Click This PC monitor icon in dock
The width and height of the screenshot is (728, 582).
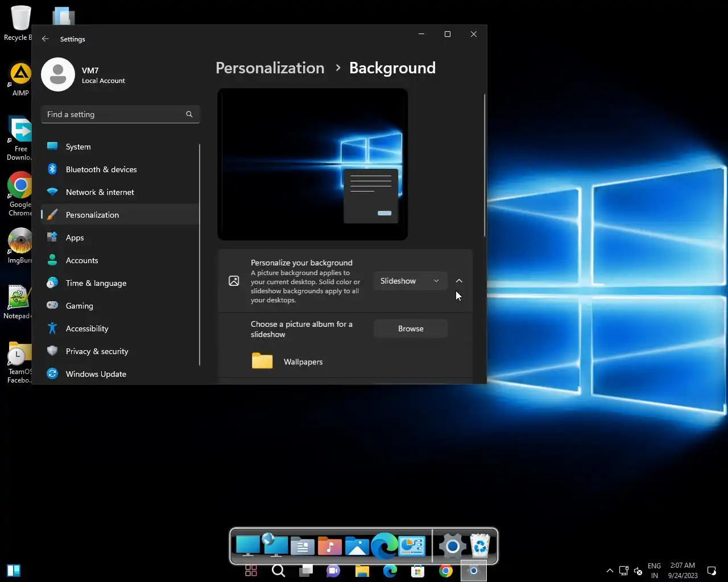tap(248, 546)
